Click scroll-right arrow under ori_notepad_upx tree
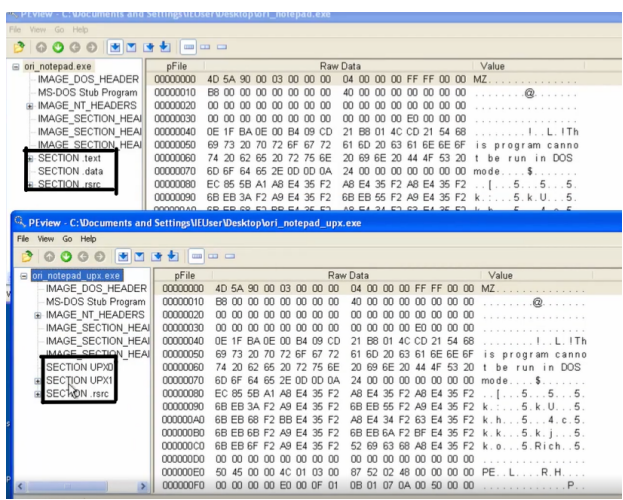Screen dimensions: 623x500 (x=143, y=486)
